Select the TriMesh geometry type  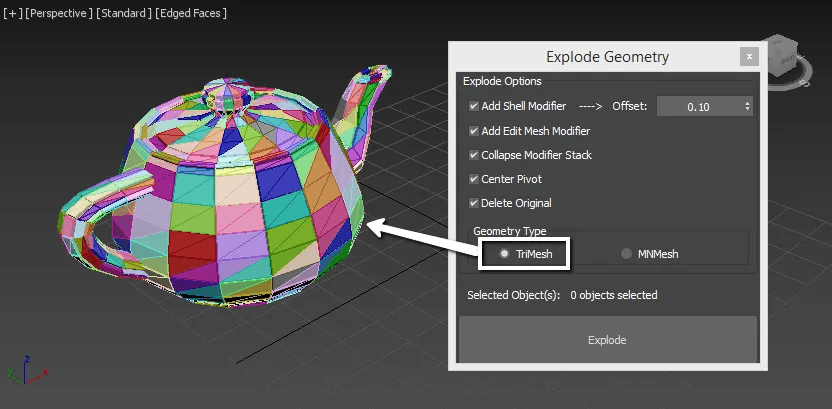tap(504, 254)
